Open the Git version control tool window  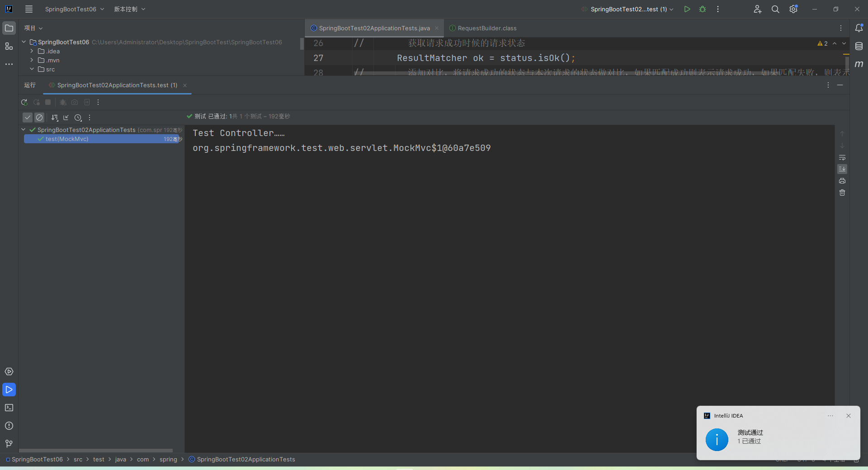9,444
